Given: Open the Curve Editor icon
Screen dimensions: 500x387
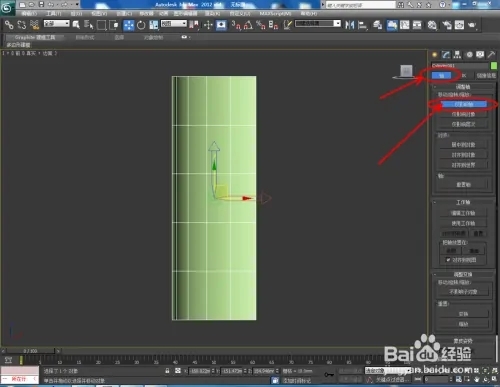Looking at the screenshot, I should (404, 25).
